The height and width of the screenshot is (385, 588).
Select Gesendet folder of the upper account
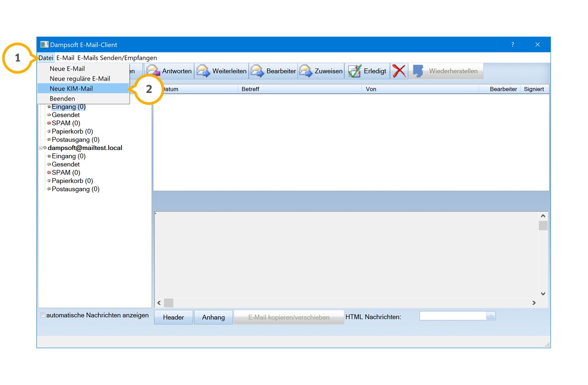(66, 115)
